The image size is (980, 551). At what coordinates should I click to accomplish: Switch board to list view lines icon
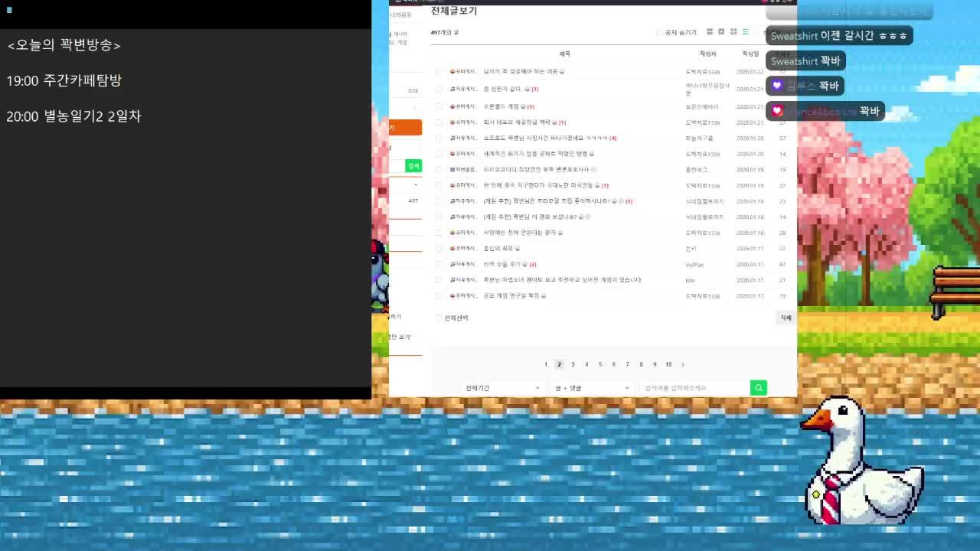point(745,32)
